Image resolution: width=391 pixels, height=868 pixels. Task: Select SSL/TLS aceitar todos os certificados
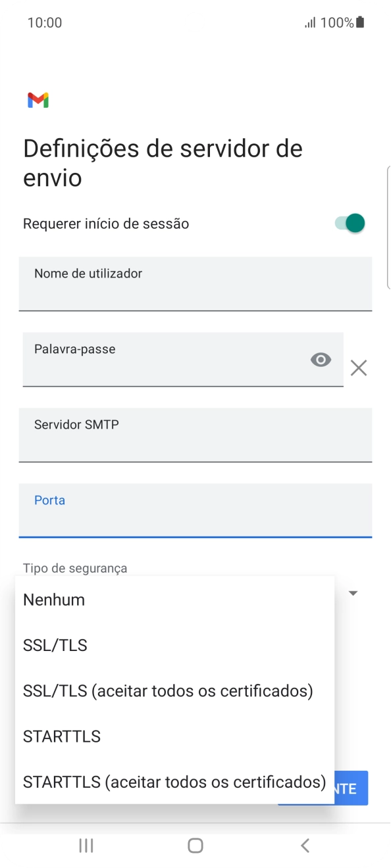[167, 690]
